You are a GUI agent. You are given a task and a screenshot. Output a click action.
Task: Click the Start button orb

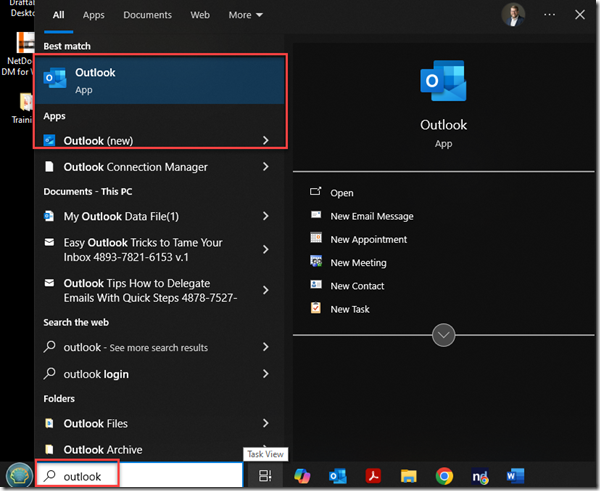(19, 476)
